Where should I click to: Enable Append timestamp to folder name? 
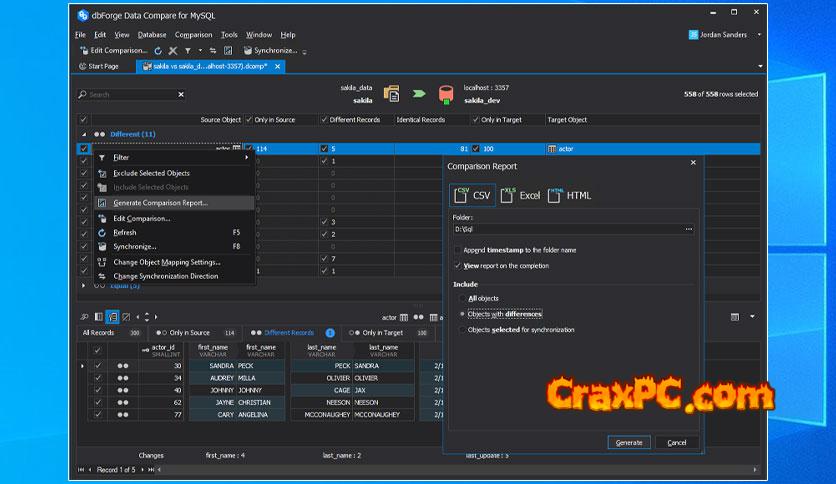(458, 250)
